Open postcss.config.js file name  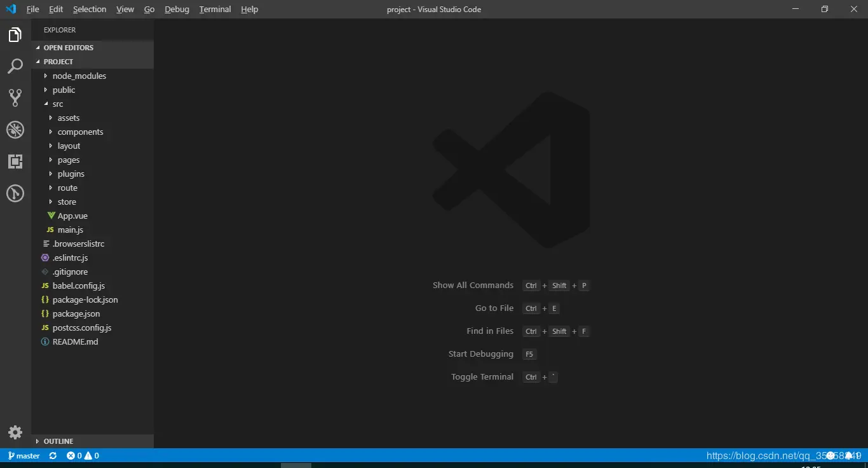click(82, 327)
